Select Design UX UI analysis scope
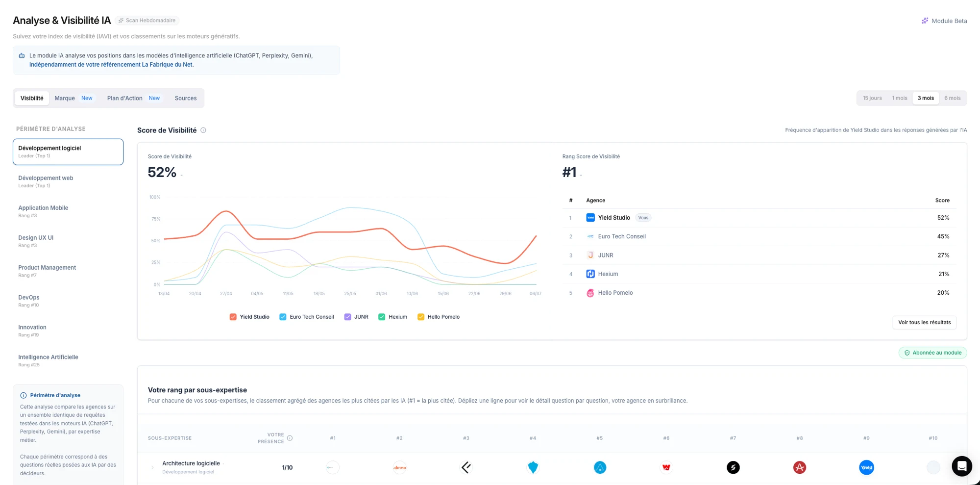This screenshot has width=980, height=485. [68, 241]
